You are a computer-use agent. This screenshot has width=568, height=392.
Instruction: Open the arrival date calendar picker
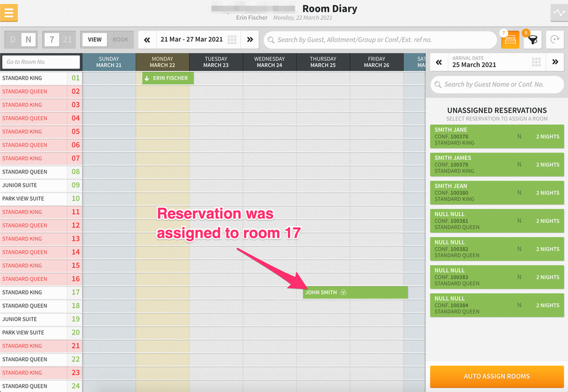(x=536, y=62)
